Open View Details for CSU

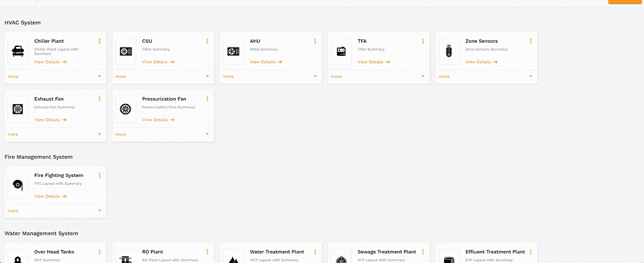click(158, 62)
